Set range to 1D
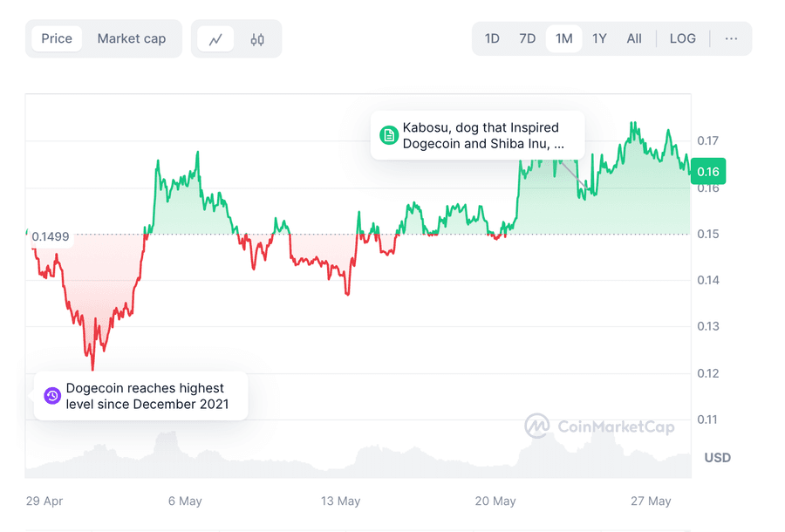The height and width of the screenshot is (532, 785). click(x=492, y=38)
